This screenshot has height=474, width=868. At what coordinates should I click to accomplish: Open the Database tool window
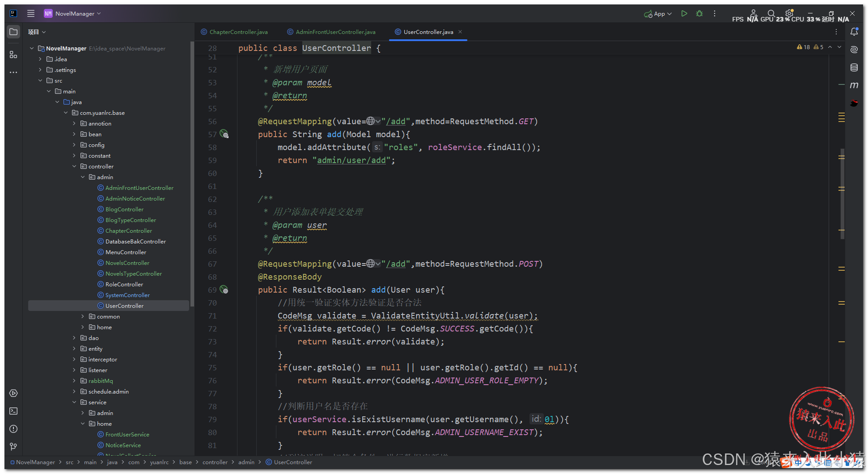coord(854,67)
